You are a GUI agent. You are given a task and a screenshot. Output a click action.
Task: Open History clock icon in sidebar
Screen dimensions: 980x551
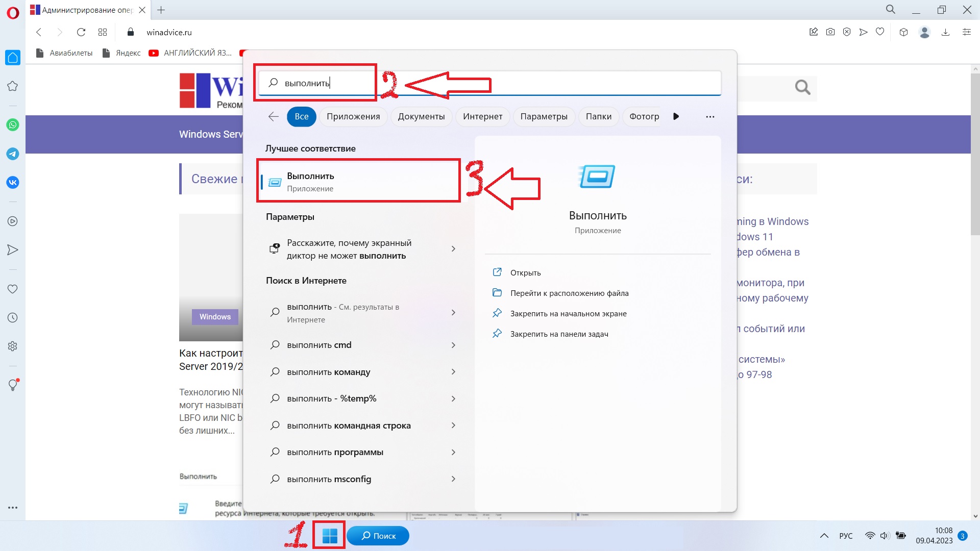13,317
